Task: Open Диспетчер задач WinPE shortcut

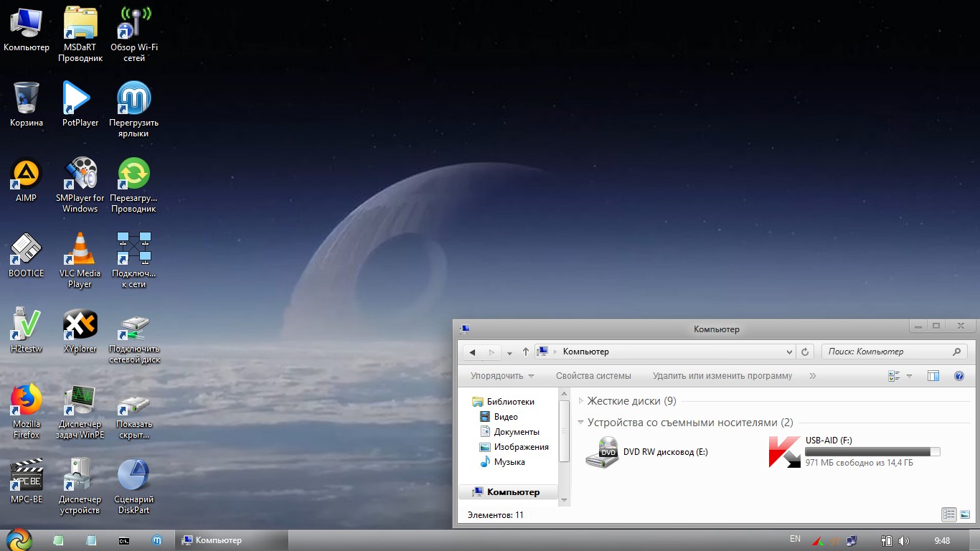Action: [x=80, y=410]
